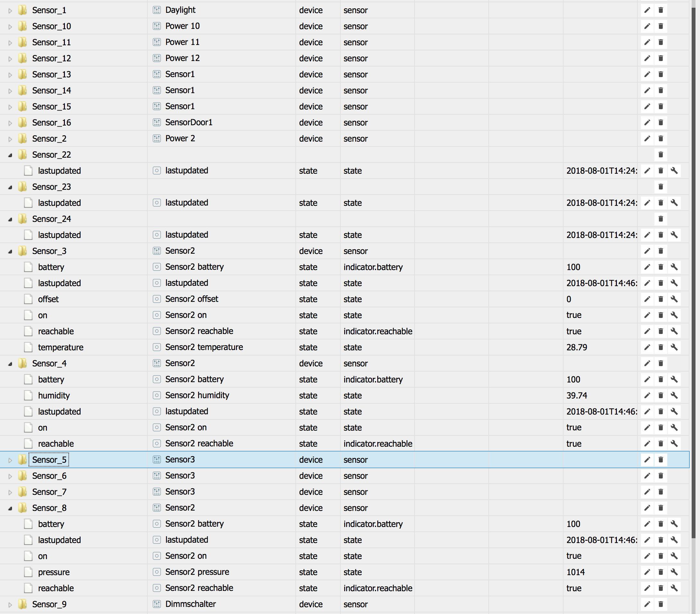Select the Sensor_13 folder row

pyautogui.click(x=51, y=75)
